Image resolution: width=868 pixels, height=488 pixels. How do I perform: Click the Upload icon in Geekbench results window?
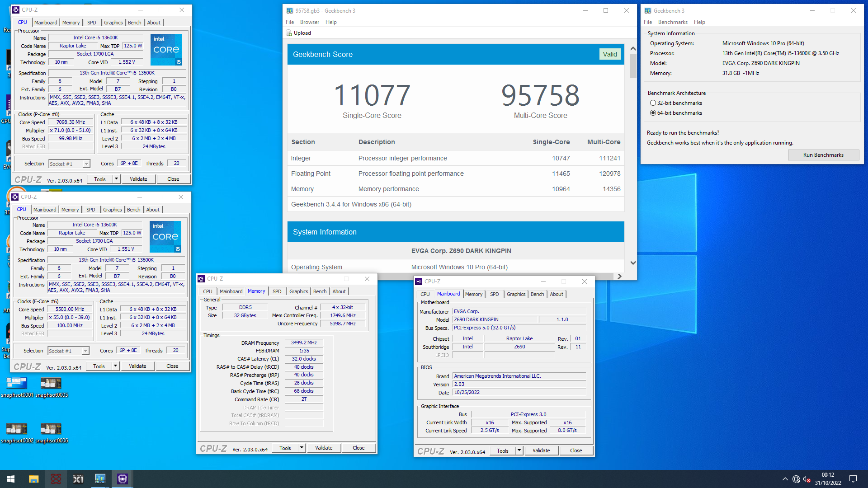pyautogui.click(x=289, y=33)
